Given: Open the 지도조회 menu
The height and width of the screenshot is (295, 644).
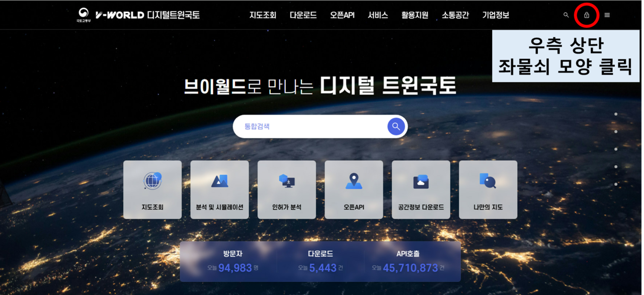Looking at the screenshot, I should (263, 15).
